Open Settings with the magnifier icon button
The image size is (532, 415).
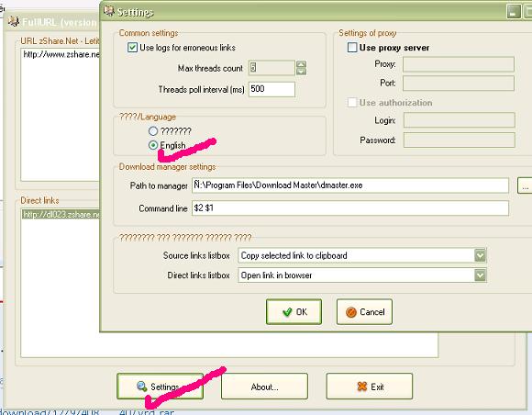tap(161, 387)
